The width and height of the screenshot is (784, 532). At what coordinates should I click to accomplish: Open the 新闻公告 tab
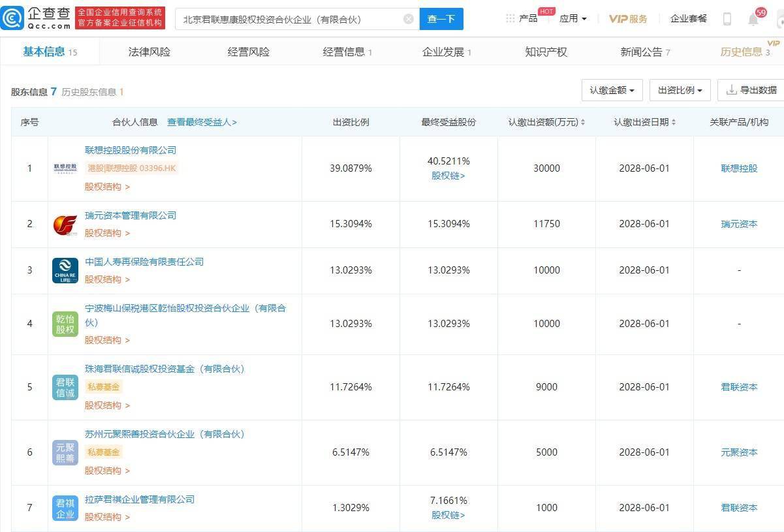coord(645,52)
